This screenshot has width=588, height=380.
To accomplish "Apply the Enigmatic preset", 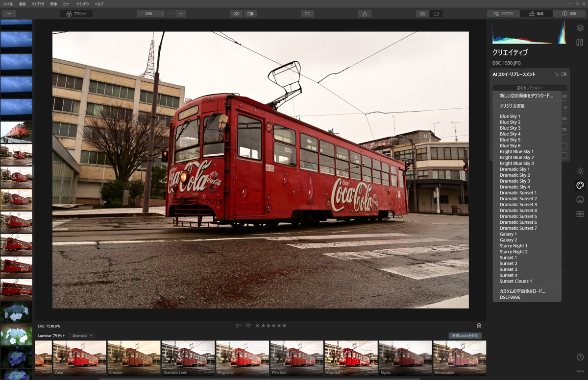I will coord(243,358).
